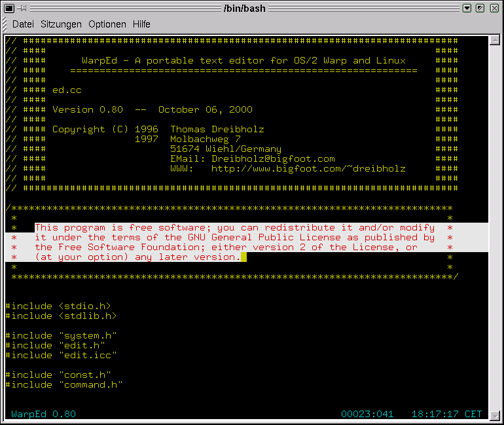
Task: Click '#include "edit.h"' line
Action: pos(55,345)
